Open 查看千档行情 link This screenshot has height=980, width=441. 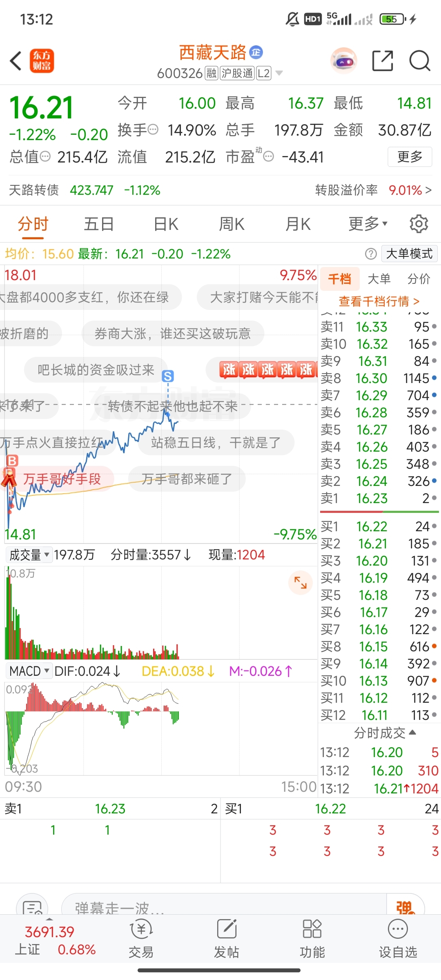point(379,301)
